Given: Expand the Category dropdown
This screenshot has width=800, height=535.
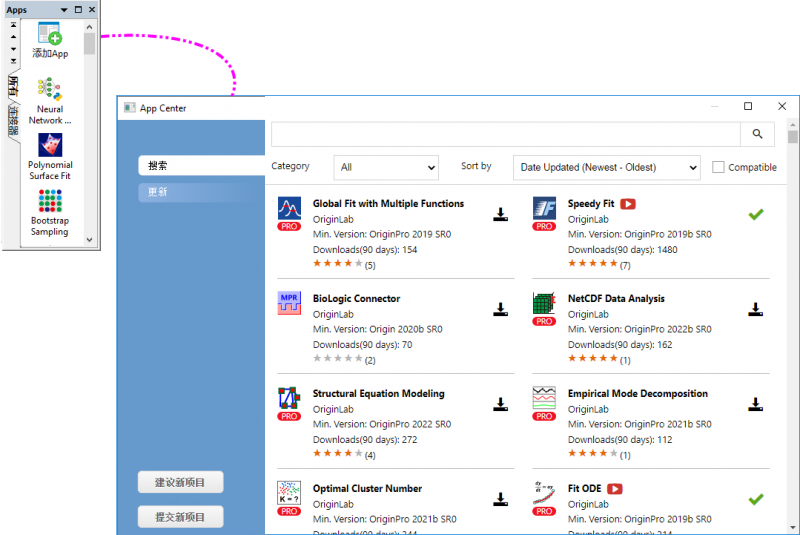Looking at the screenshot, I should pyautogui.click(x=386, y=167).
